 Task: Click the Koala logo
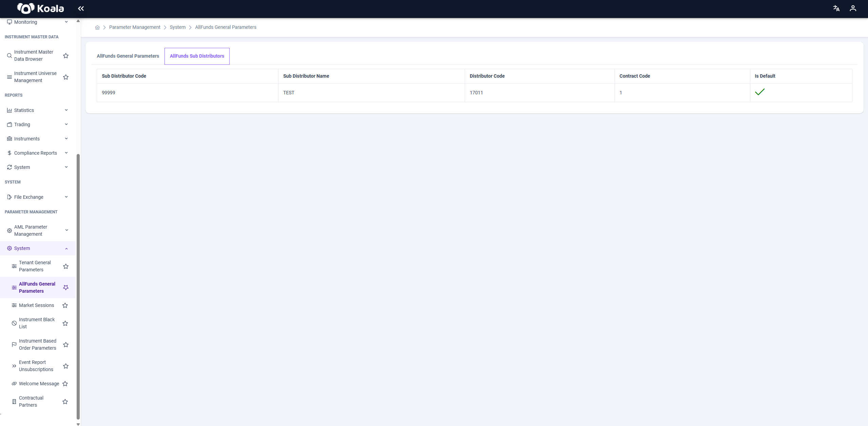click(40, 8)
